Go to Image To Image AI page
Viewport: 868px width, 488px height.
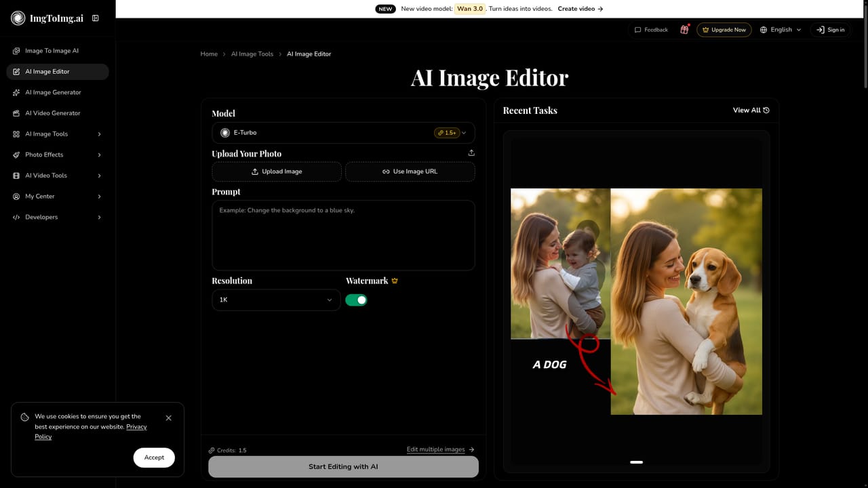click(x=58, y=51)
